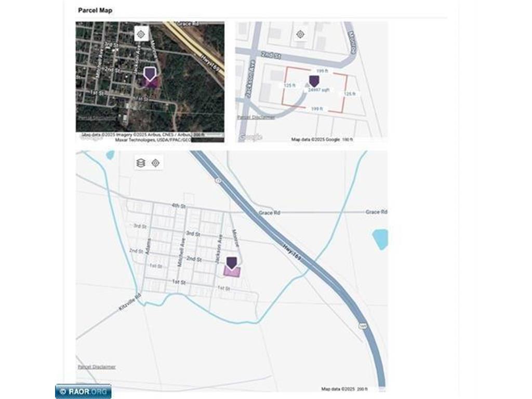Click the 4th St label on the large map
Viewport: 532px width, 399px height.
tap(179, 206)
